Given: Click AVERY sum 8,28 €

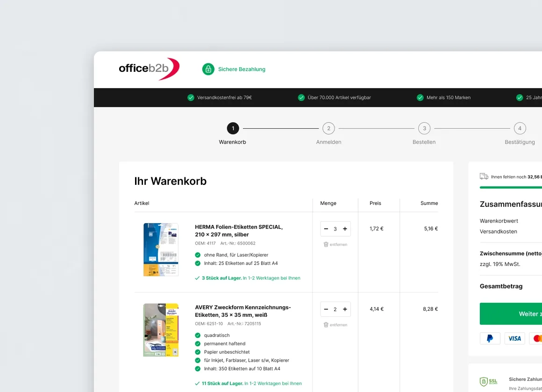Looking at the screenshot, I should coord(430,309).
